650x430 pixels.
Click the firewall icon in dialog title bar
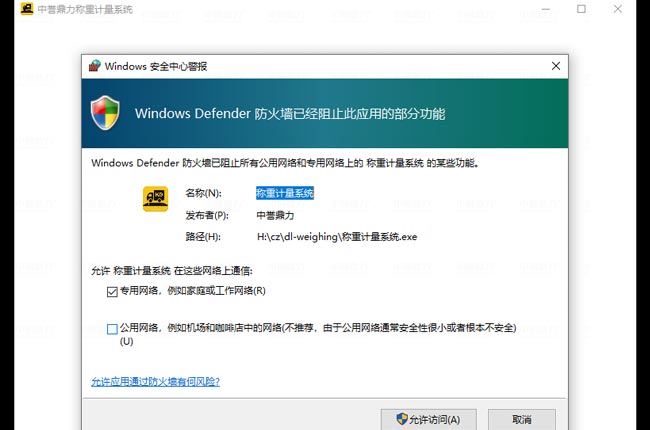[x=95, y=66]
